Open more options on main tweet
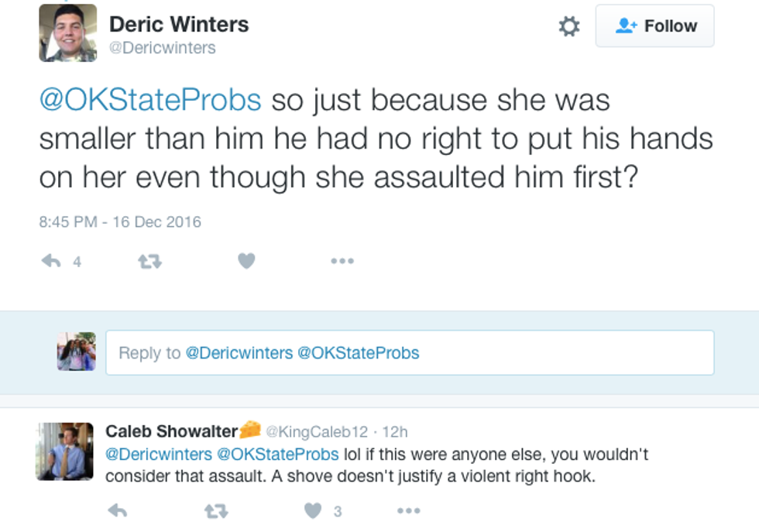Screen dimensions: 759x532 [342, 262]
